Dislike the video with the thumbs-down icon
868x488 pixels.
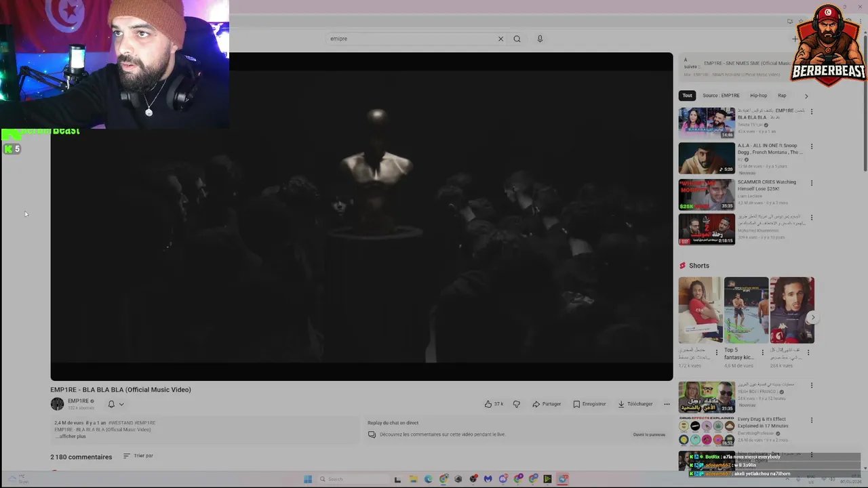[517, 404]
